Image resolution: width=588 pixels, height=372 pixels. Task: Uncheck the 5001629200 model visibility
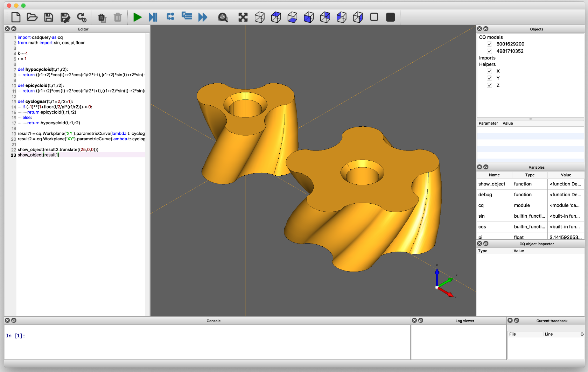489,44
